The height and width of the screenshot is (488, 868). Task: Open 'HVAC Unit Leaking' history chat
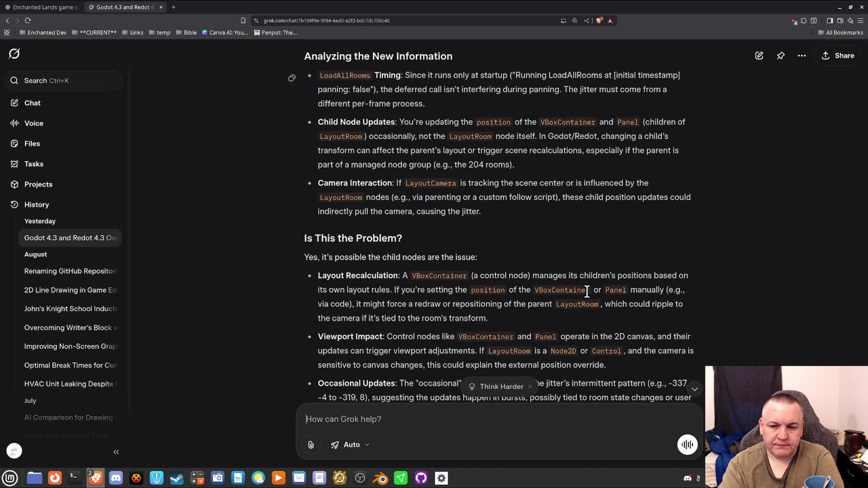coord(71,384)
